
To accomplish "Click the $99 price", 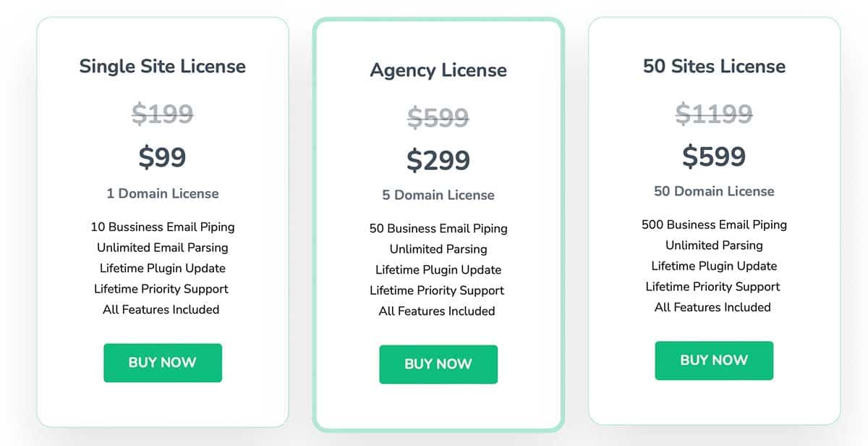I will click(x=163, y=156).
